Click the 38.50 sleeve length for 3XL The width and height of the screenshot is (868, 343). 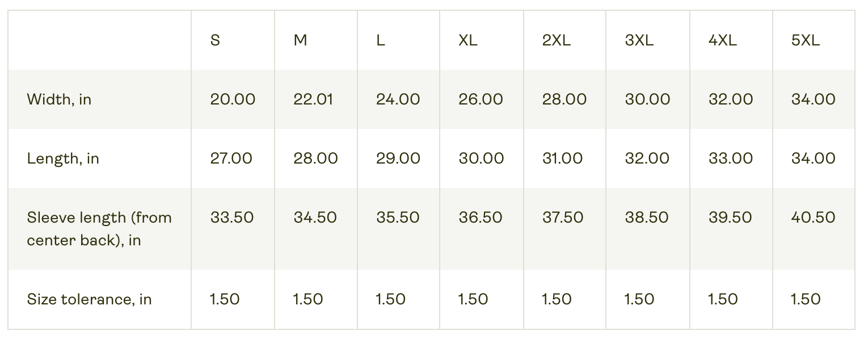coord(647,217)
